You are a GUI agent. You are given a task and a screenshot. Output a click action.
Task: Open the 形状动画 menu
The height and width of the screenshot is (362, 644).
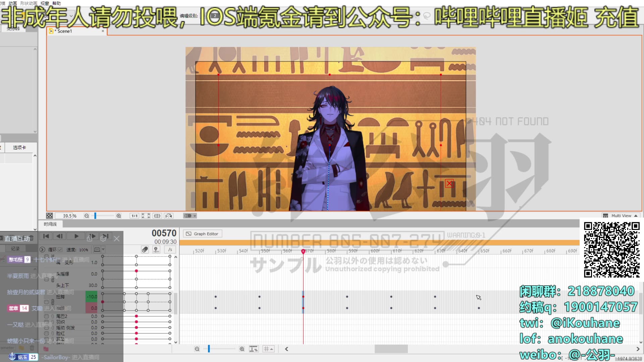click(x=29, y=3)
